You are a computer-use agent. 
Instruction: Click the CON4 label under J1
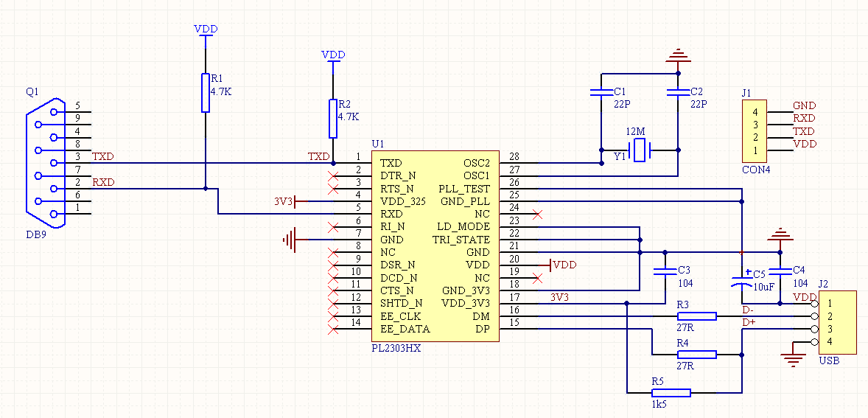click(x=756, y=170)
